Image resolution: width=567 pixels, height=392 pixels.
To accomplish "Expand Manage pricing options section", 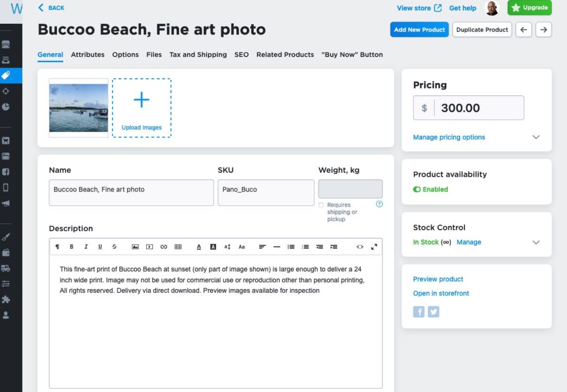I will point(535,137).
